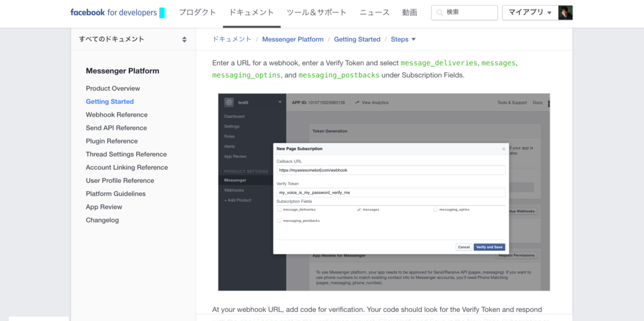Click the Cancel button in dialog
Screen dimensions: 644x321
[464, 247]
